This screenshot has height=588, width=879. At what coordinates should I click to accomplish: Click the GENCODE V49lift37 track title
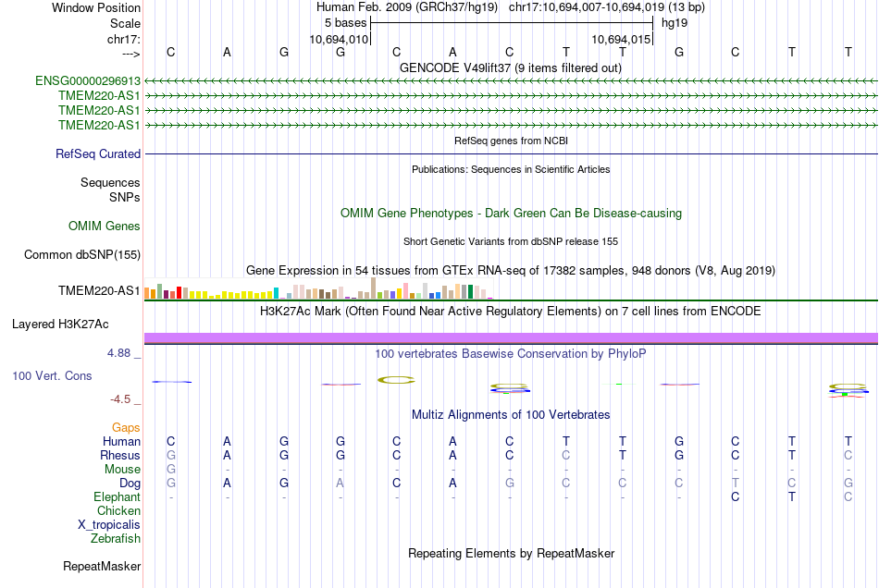point(510,67)
